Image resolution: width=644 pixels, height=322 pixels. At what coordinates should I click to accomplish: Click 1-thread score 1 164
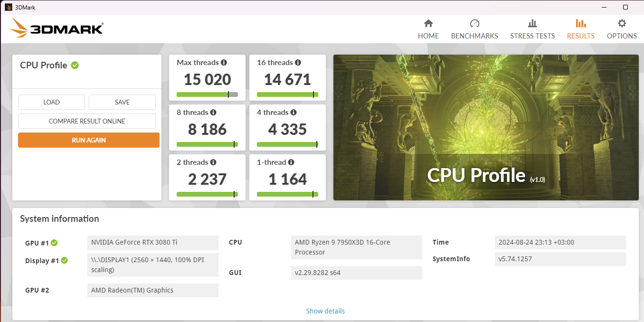pyautogui.click(x=288, y=179)
